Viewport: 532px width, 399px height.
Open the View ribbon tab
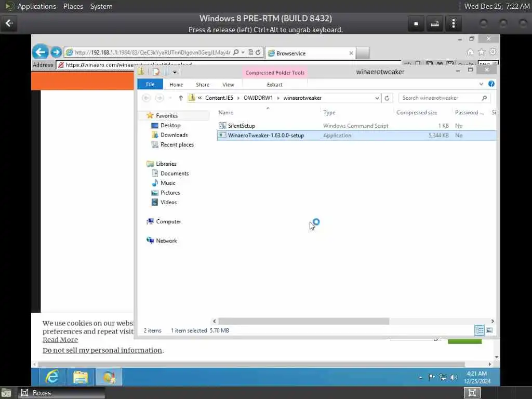(228, 85)
